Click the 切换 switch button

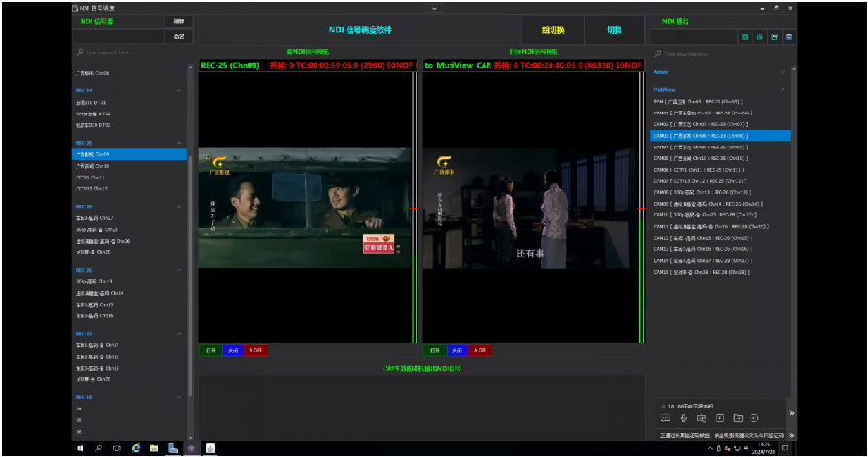(x=615, y=30)
